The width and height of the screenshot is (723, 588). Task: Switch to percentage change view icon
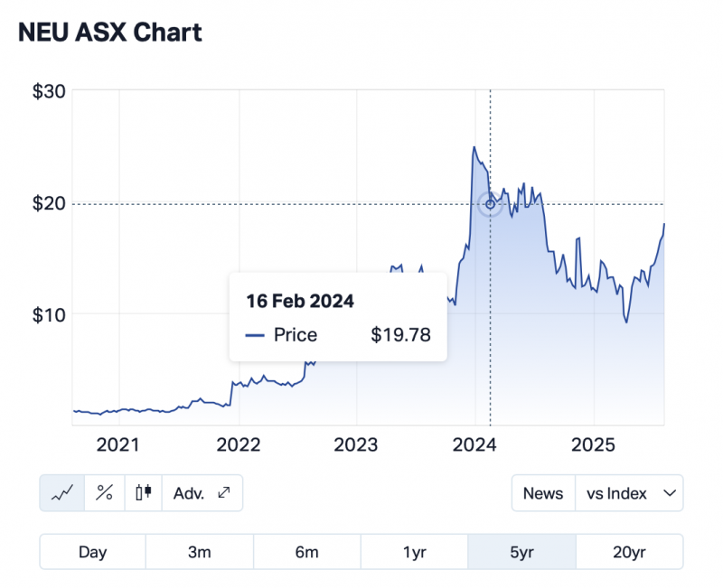tap(105, 493)
